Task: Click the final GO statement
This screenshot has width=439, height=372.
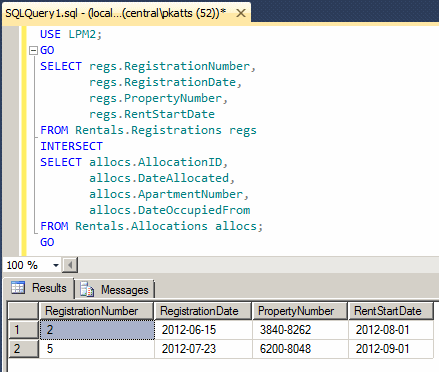Action: tap(47, 242)
